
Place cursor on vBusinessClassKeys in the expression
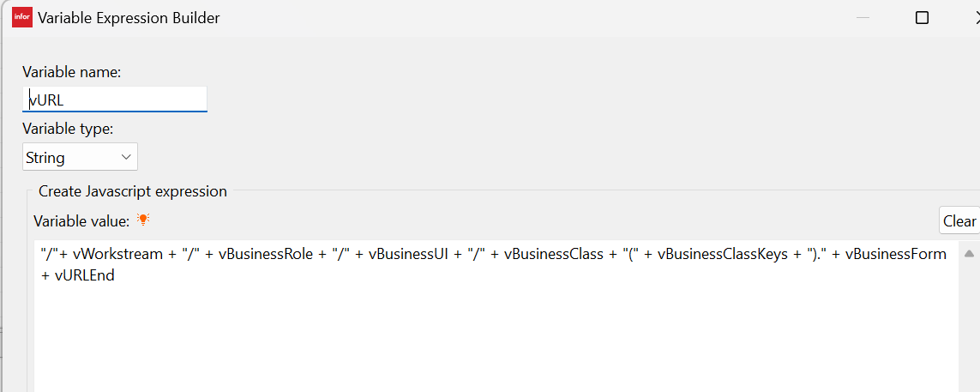(x=723, y=254)
